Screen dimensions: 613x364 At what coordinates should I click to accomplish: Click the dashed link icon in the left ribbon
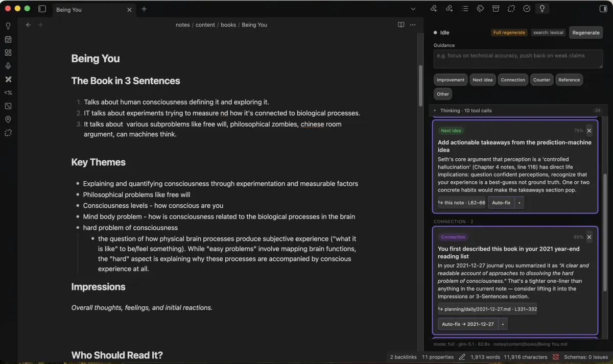(x=8, y=133)
